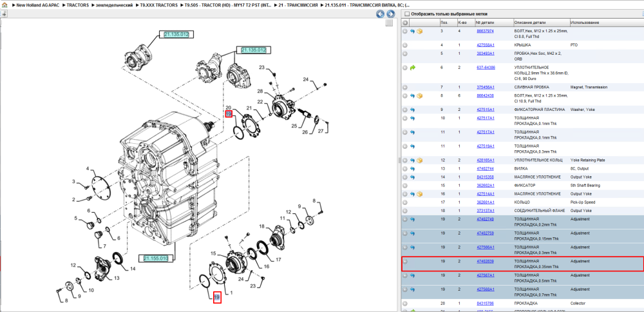Image resolution: width=644 pixels, height=312 pixels.
Task: Enable 'Отобразить только выбранные метки' checkbox
Action: coord(407,14)
